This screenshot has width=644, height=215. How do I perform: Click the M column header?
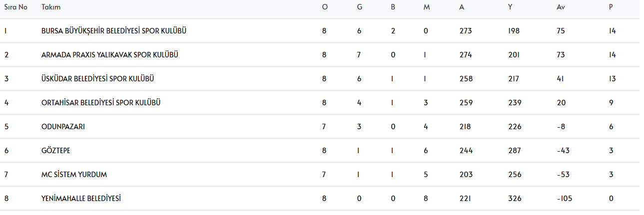(426, 7)
